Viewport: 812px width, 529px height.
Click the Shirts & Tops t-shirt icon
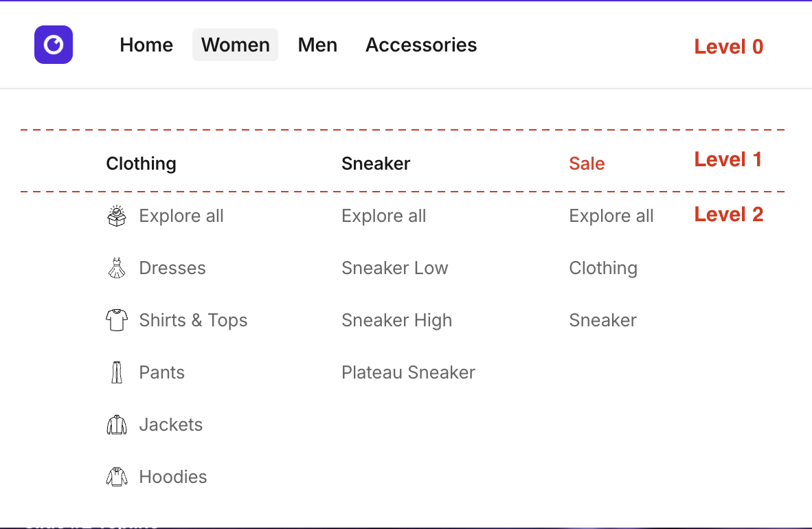pyautogui.click(x=117, y=320)
